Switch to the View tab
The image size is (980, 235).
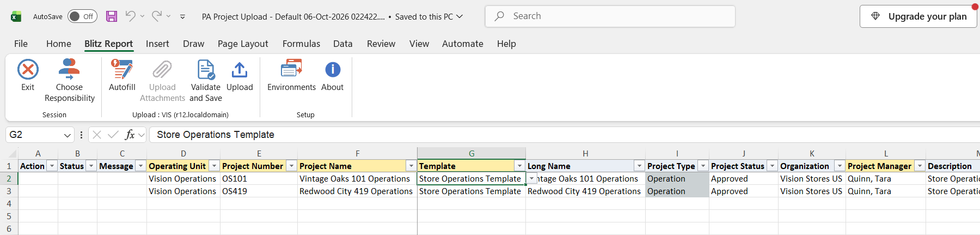[x=419, y=44]
